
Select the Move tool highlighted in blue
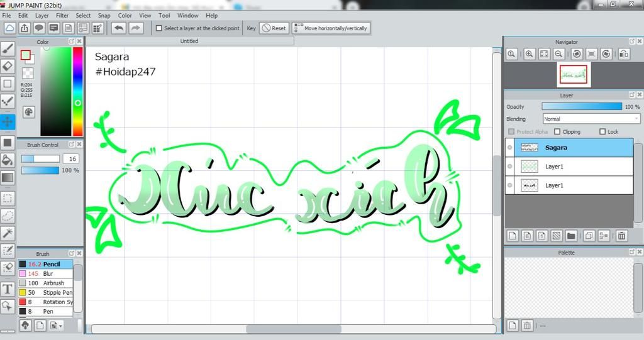click(8, 121)
